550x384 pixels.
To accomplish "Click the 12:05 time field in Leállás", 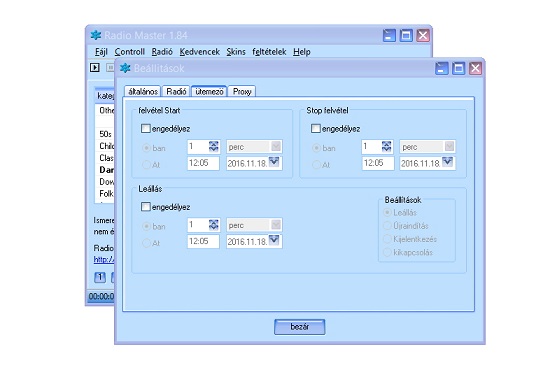I will click(203, 242).
